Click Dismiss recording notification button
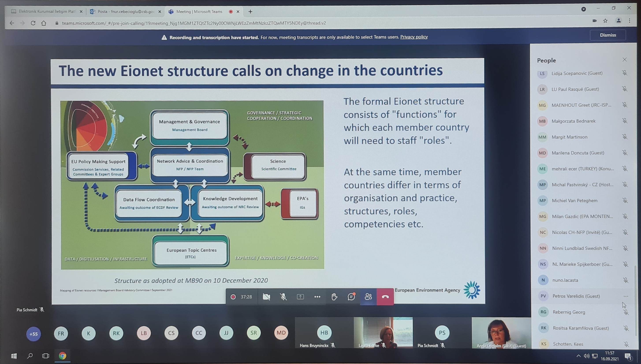This screenshot has height=364, width=641. point(608,34)
